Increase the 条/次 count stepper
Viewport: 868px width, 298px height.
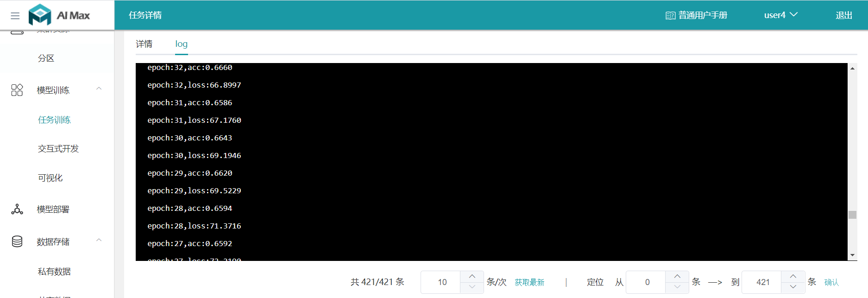[472, 276]
